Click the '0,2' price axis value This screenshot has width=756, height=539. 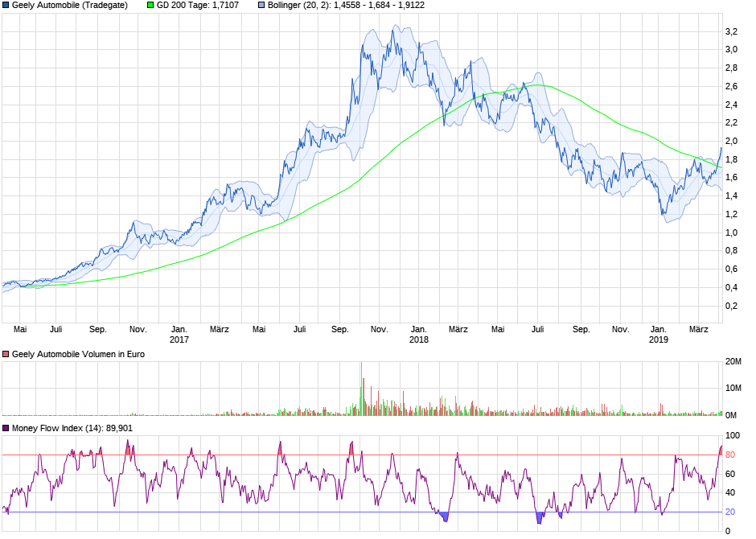[731, 306]
